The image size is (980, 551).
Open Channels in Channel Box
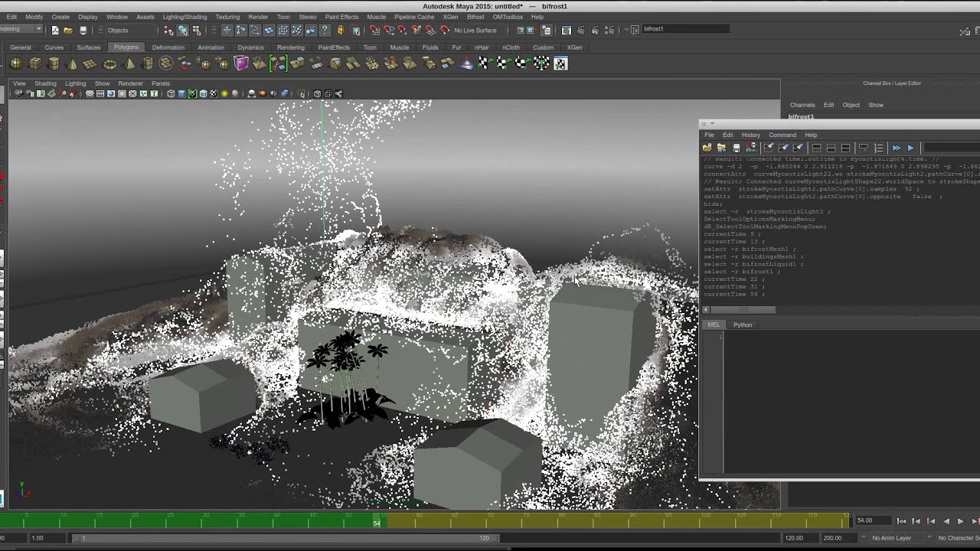[x=802, y=105]
